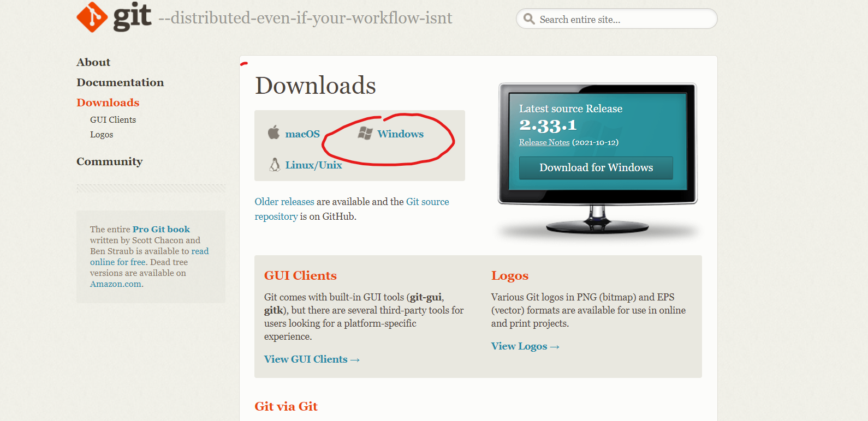Image resolution: width=868 pixels, height=421 pixels.
Task: Go to Downloads in the sidebar
Action: [108, 103]
